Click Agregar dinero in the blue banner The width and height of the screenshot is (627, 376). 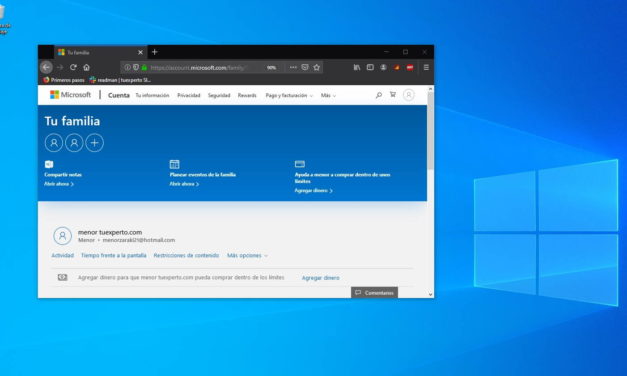[314, 191]
